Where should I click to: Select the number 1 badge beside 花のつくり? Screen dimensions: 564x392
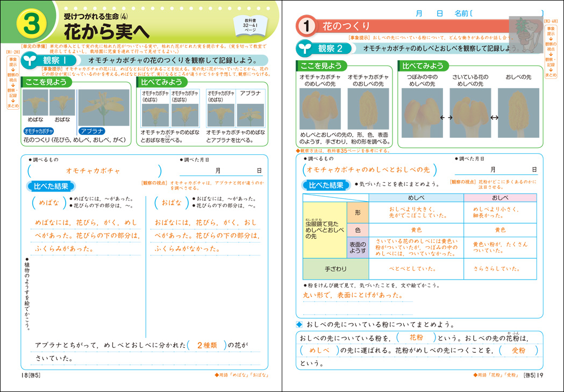pos(306,26)
